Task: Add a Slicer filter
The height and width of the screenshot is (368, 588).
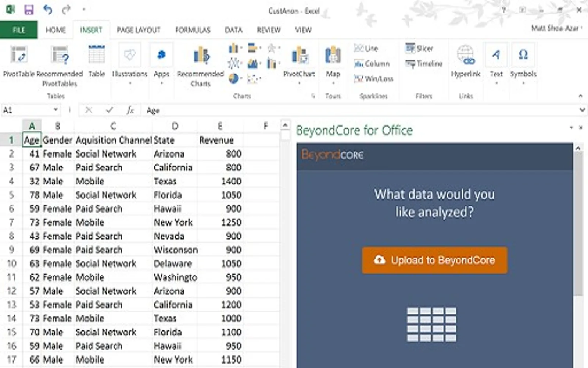Action: (419, 48)
